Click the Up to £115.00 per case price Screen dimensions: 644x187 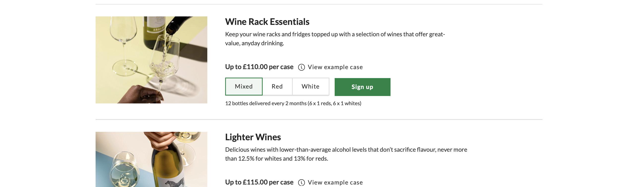coord(259,182)
